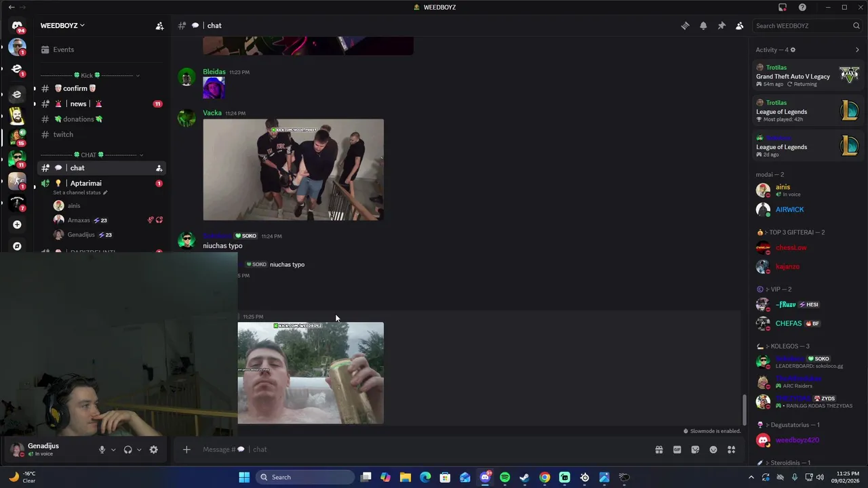Select member ainis in modai list

coord(807,190)
